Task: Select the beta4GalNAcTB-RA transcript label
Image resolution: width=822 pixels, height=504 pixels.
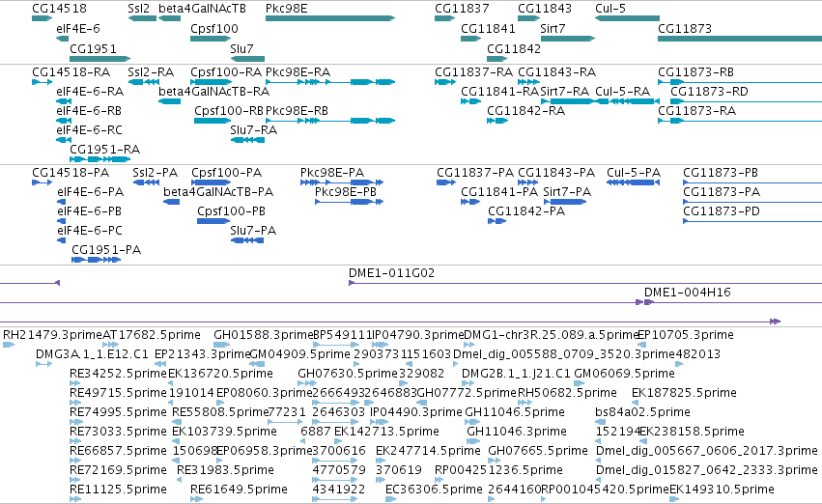Action: tap(213, 92)
